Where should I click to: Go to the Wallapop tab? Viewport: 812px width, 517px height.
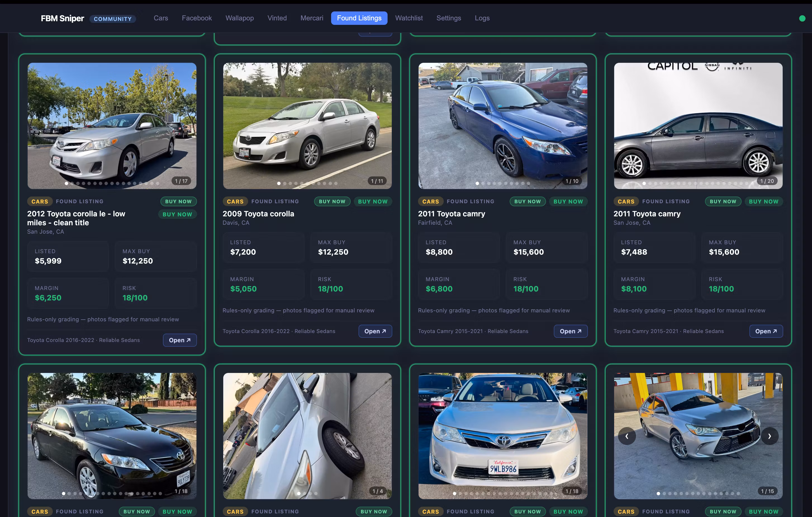[240, 18]
